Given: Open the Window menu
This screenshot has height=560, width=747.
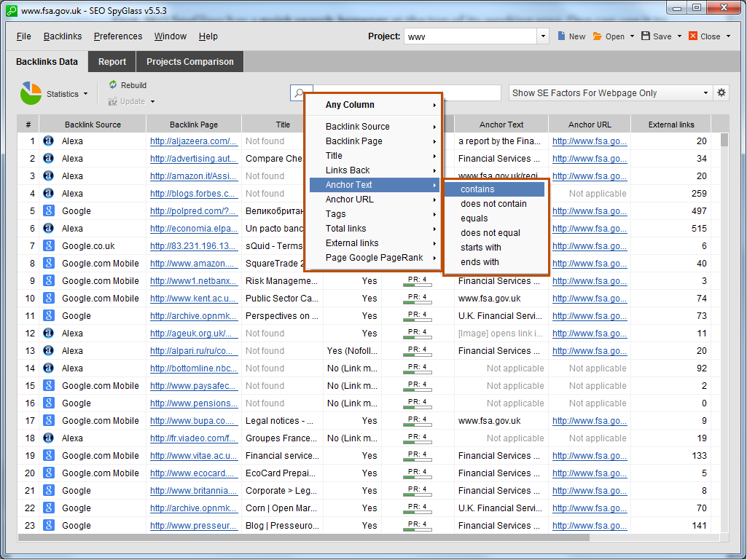Looking at the screenshot, I should [x=170, y=36].
